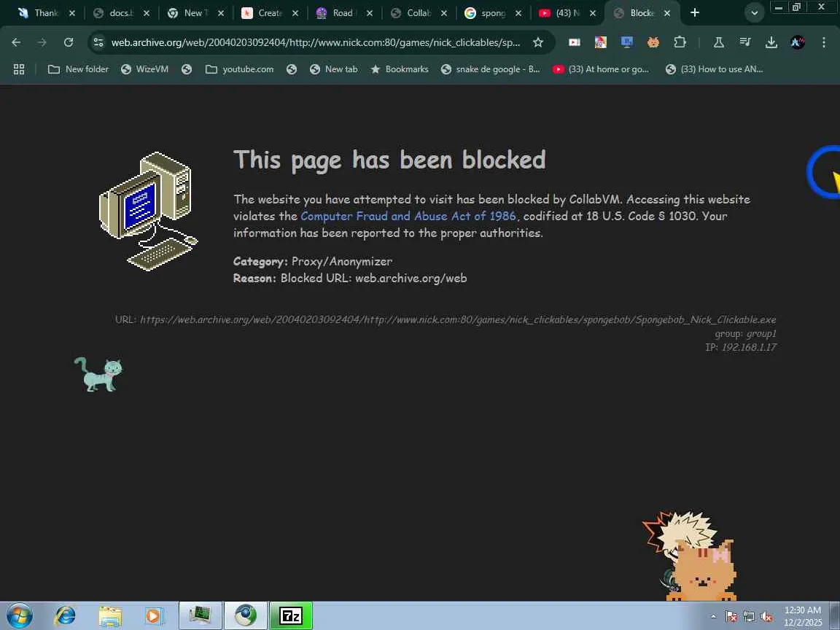The height and width of the screenshot is (630, 840).
Task: Open the WizeVM bookmark
Action: pyautogui.click(x=144, y=69)
